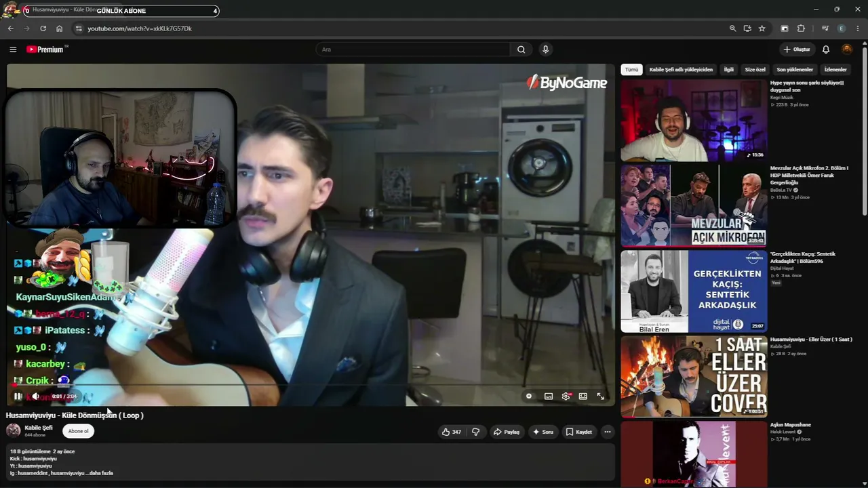This screenshot has width=868, height=488.
Task: Open the Gerçeklikten Kaçış video thumbnail
Action: [694, 291]
